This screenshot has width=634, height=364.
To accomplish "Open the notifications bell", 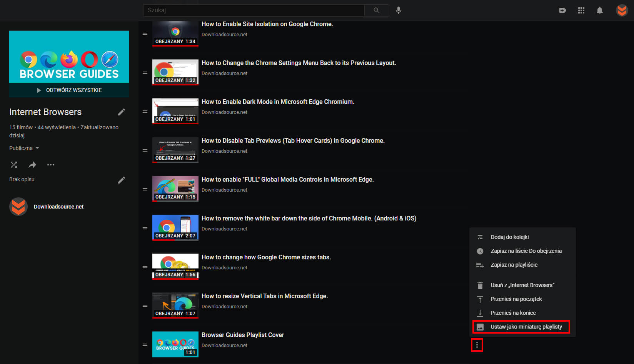I will pyautogui.click(x=599, y=10).
